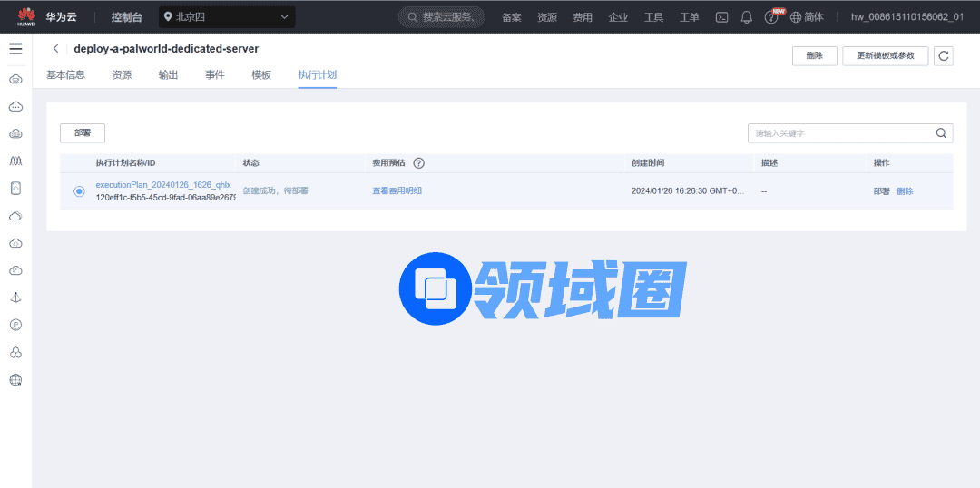Click the back arrow beside the stack name

pyautogui.click(x=56, y=49)
